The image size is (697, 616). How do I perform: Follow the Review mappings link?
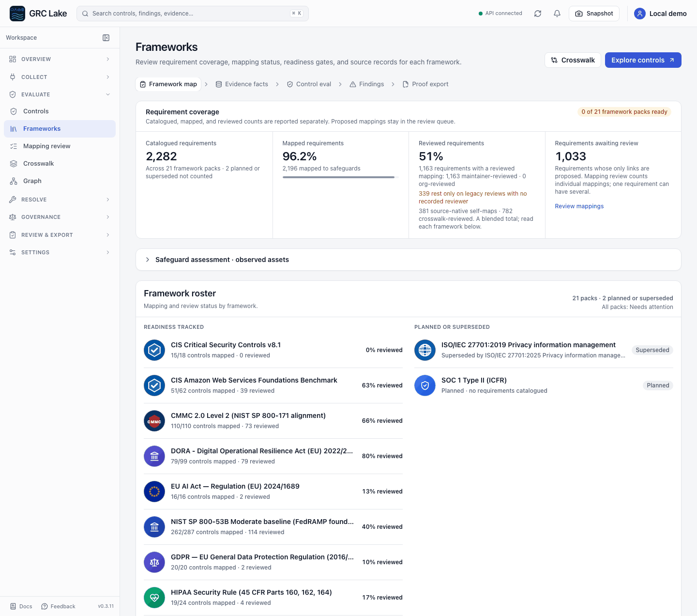[x=579, y=206]
